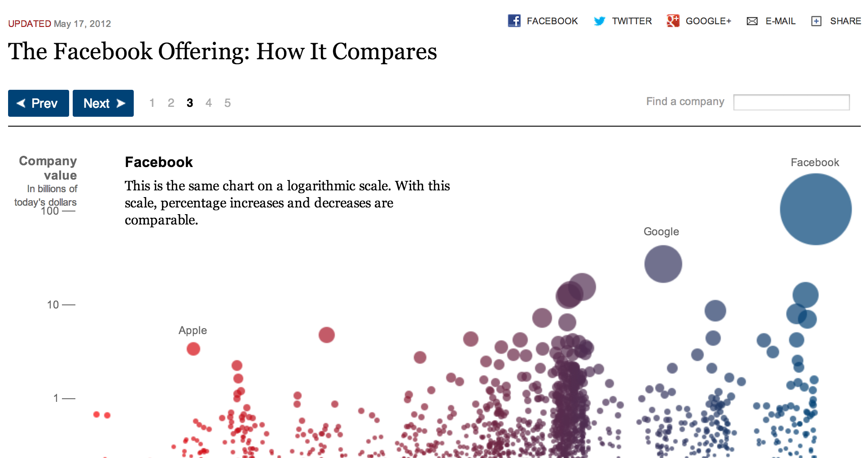Click the TWITTER share link text

coord(632,21)
